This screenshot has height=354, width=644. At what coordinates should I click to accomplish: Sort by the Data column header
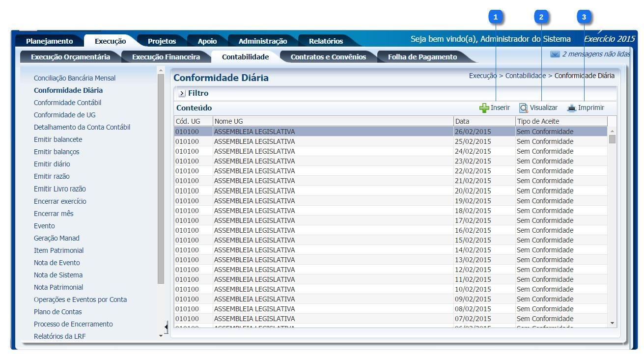tap(484, 121)
